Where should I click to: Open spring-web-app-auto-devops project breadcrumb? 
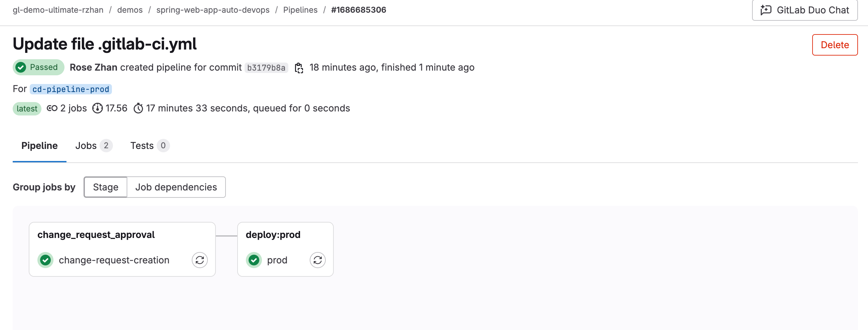coord(212,10)
